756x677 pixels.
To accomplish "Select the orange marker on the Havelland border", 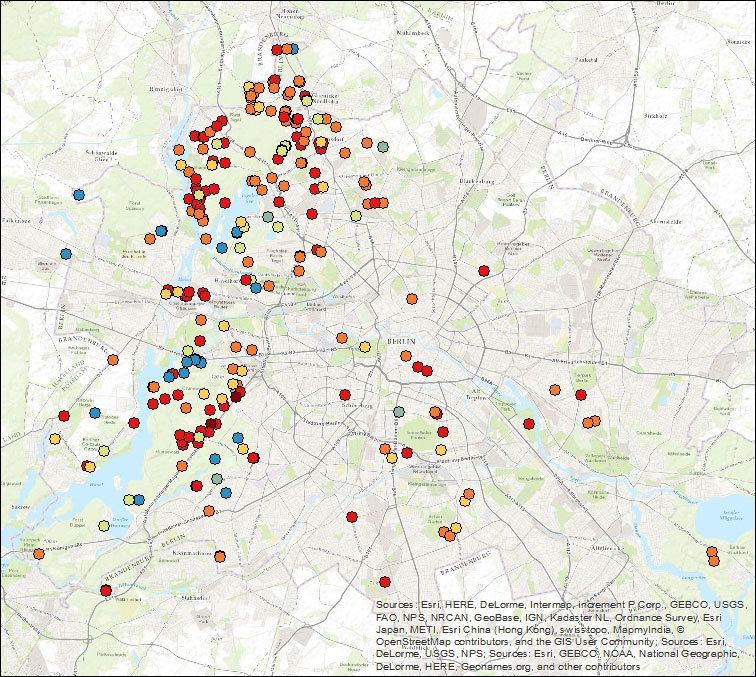I will [113, 360].
